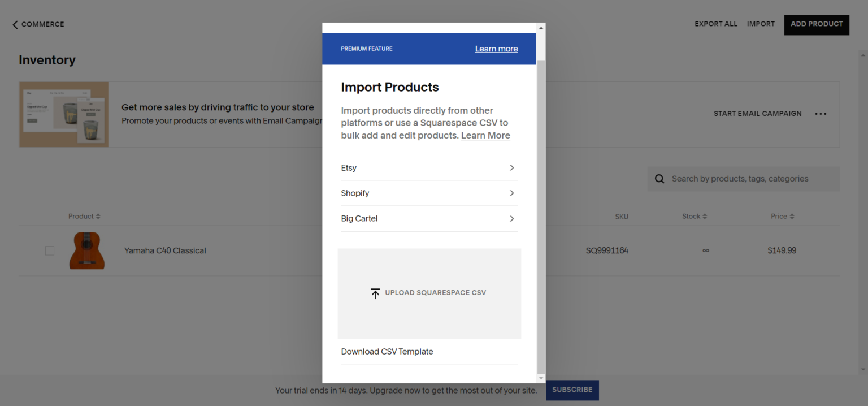Click the upload arrow icon for Squarespace CSV
Screen dimensions: 868x406
point(375,293)
